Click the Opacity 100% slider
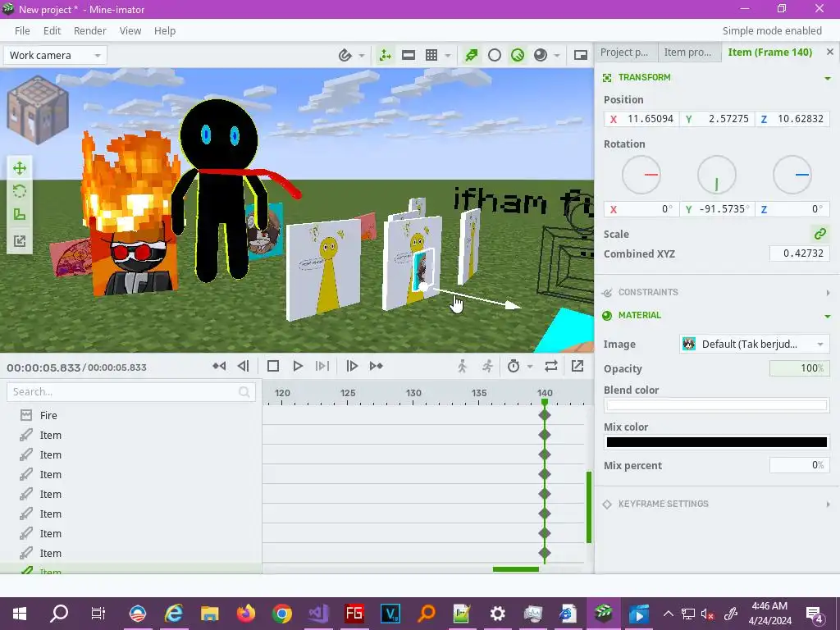Image resolution: width=840 pixels, height=630 pixels. click(x=799, y=368)
